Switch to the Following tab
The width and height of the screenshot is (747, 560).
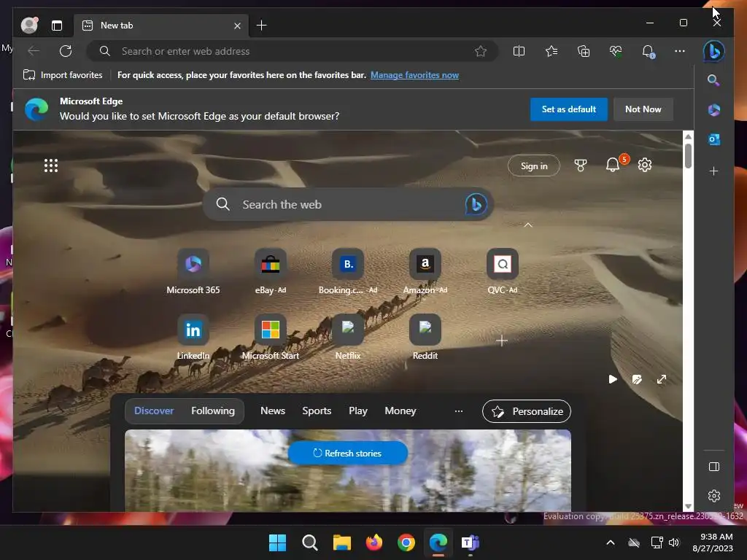point(213,411)
